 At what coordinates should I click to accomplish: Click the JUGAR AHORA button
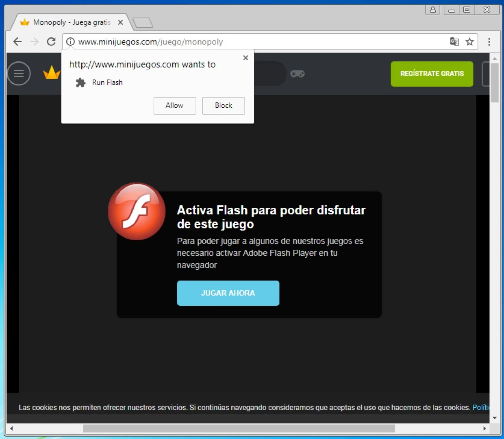coord(228,293)
